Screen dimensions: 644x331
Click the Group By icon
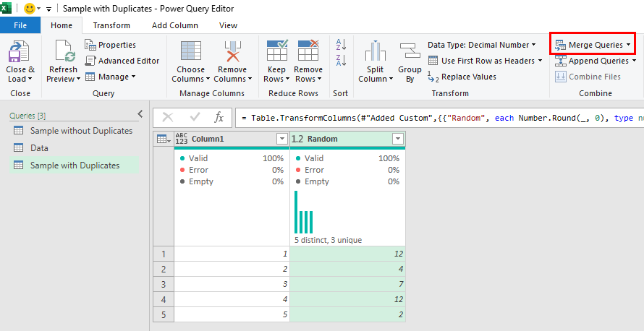tap(410, 51)
